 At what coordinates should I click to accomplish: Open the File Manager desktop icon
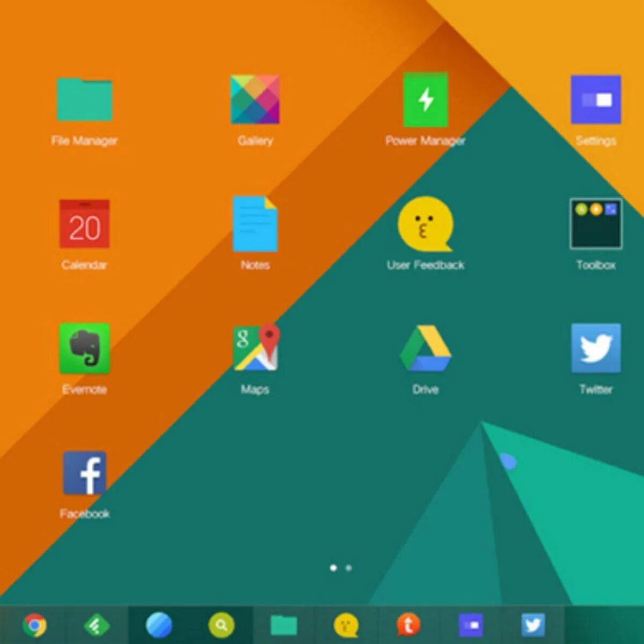point(84,99)
